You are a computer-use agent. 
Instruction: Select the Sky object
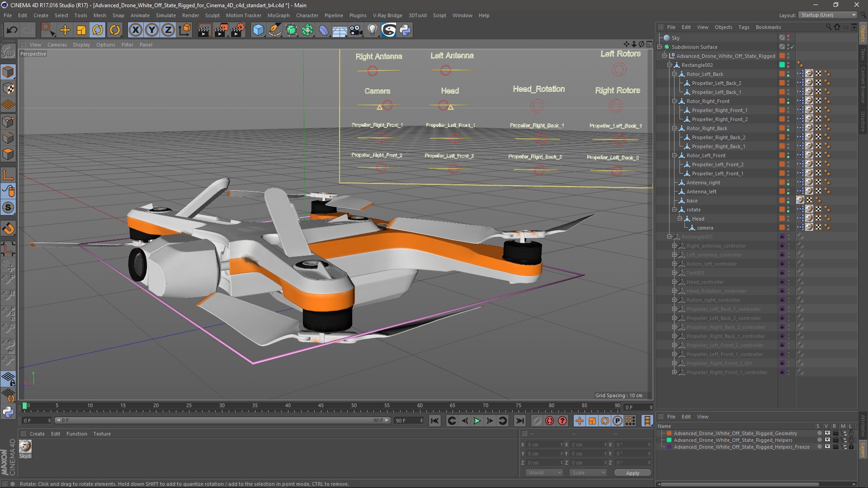(675, 38)
